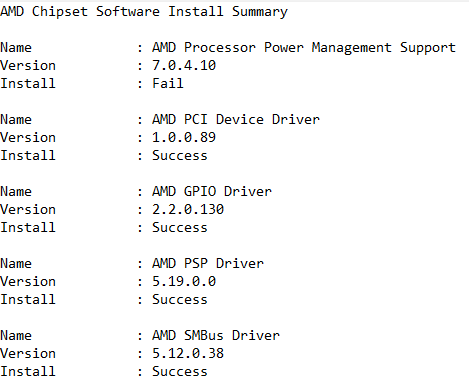The width and height of the screenshot is (469, 388).
Task: Click version 1.0.0.89 text
Action: [x=184, y=137]
